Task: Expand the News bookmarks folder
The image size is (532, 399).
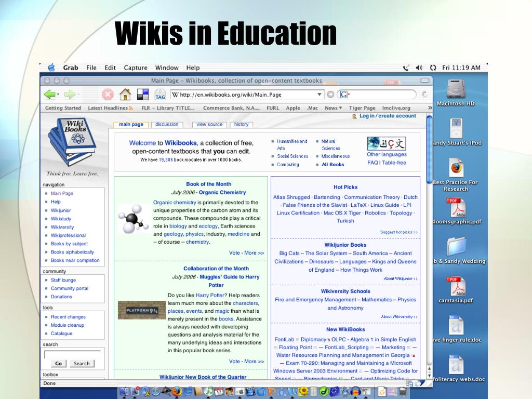Action: (333, 108)
